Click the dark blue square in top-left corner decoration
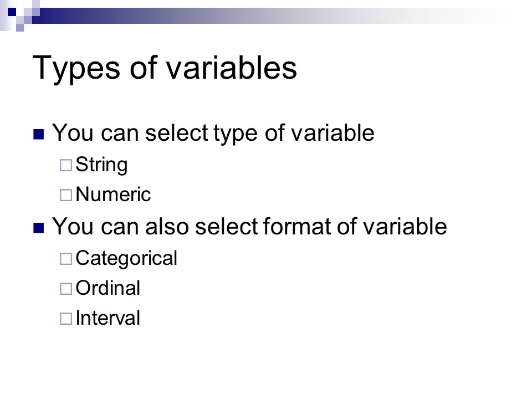Image resolution: width=532 pixels, height=399 pixels. (12, 12)
